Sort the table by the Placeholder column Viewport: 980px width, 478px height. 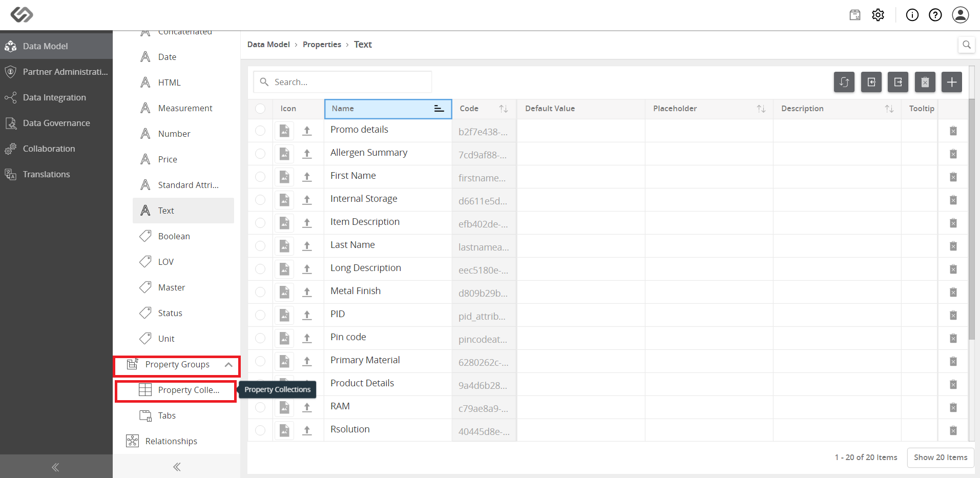click(x=761, y=109)
